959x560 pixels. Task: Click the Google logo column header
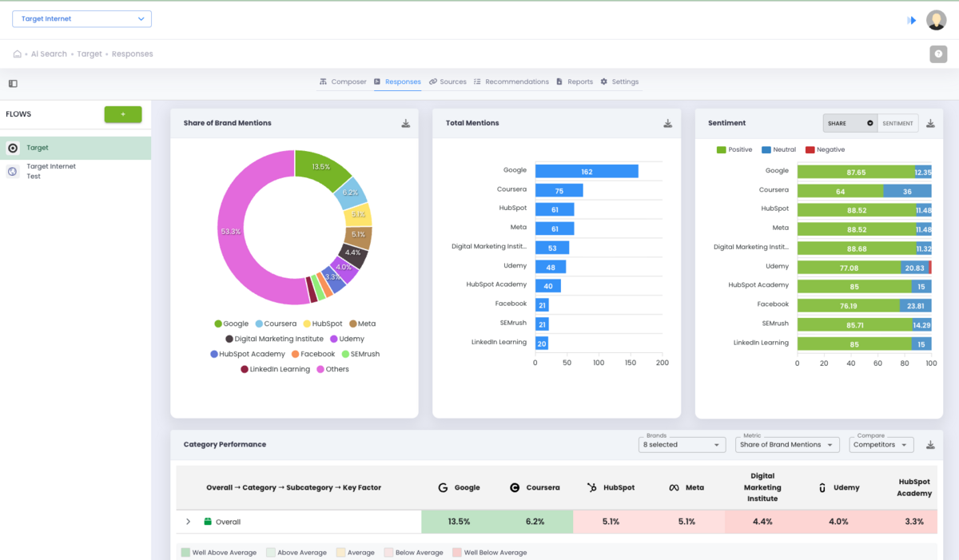pos(444,487)
